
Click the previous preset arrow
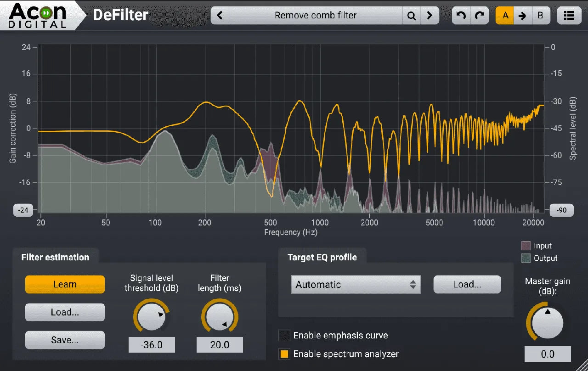tap(219, 15)
